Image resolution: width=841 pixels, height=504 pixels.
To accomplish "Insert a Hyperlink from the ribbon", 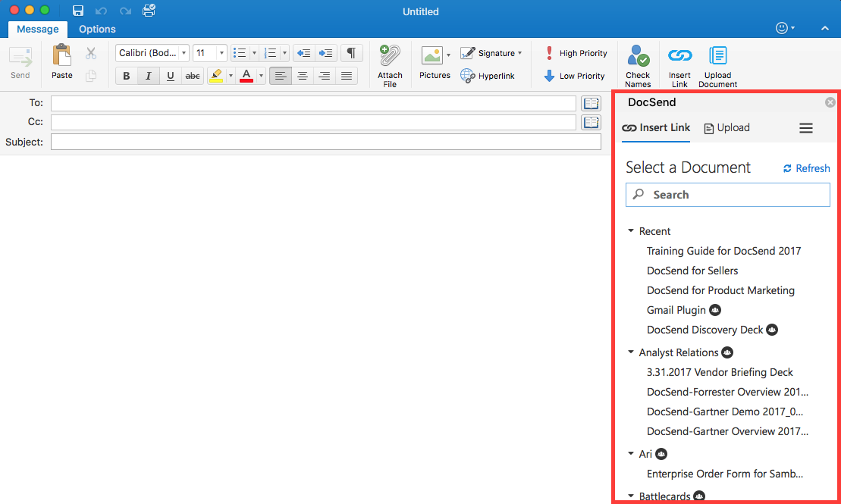I will pos(488,76).
